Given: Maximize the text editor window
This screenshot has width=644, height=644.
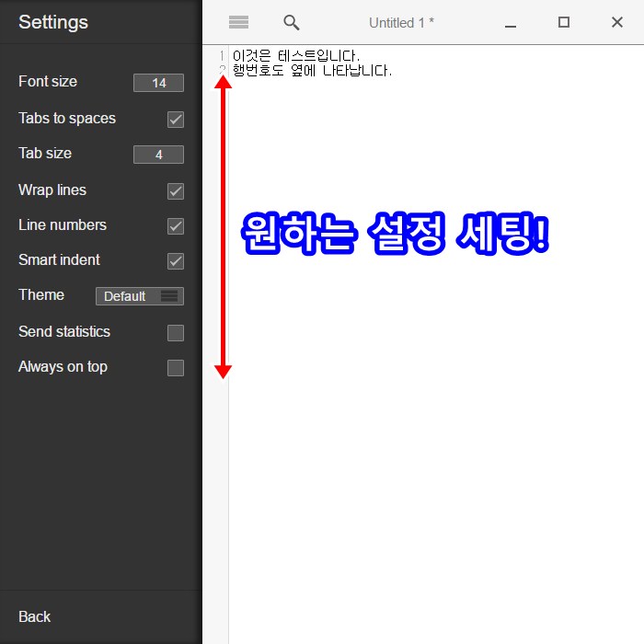Looking at the screenshot, I should [x=564, y=22].
